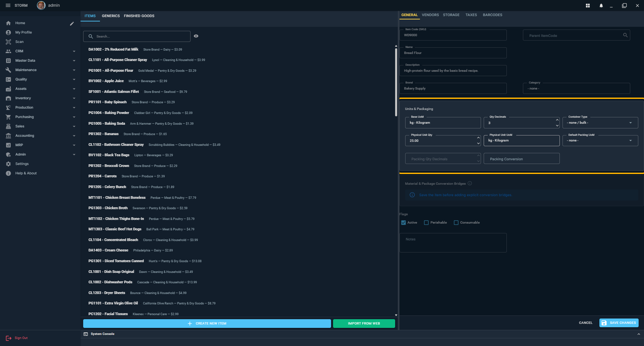Click the Base UoM field
This screenshot has height=346, width=644.
click(x=443, y=123)
